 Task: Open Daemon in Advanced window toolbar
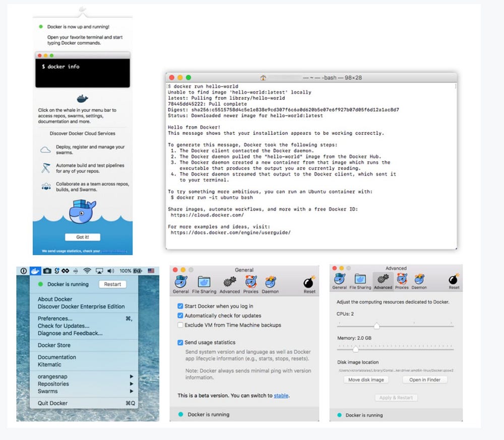419,281
